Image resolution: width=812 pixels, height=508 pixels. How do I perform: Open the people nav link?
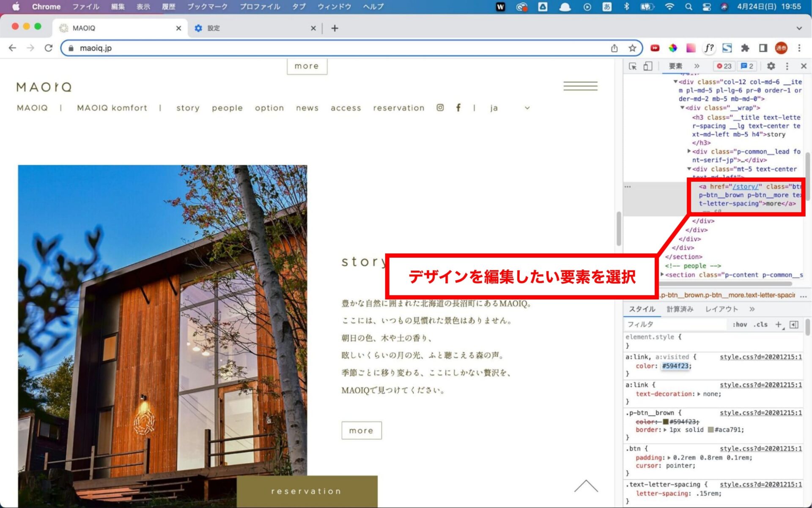(227, 108)
